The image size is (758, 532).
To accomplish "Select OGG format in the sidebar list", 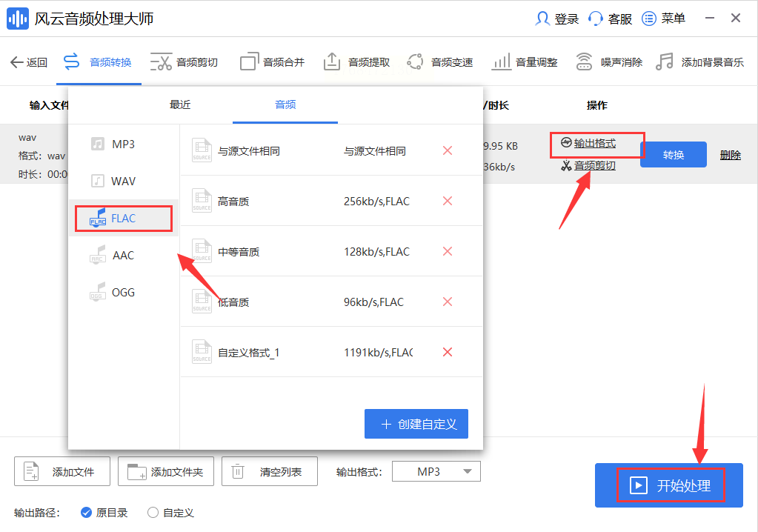I will click(123, 292).
